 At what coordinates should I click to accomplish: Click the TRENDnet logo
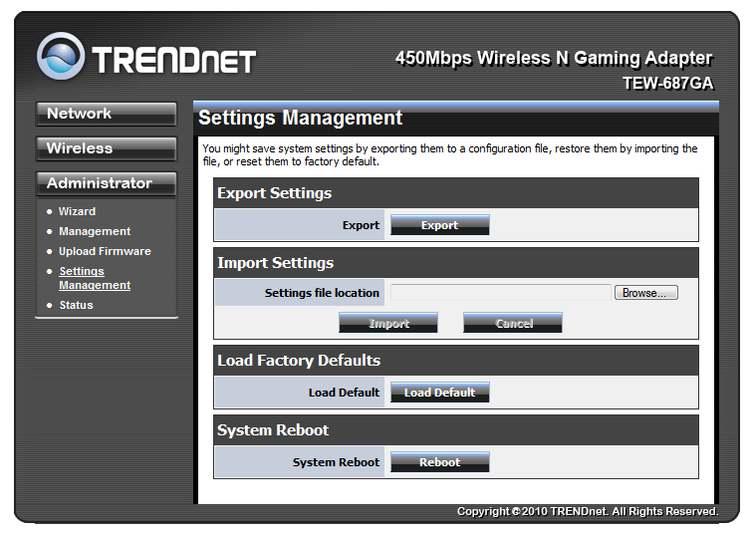[146, 57]
